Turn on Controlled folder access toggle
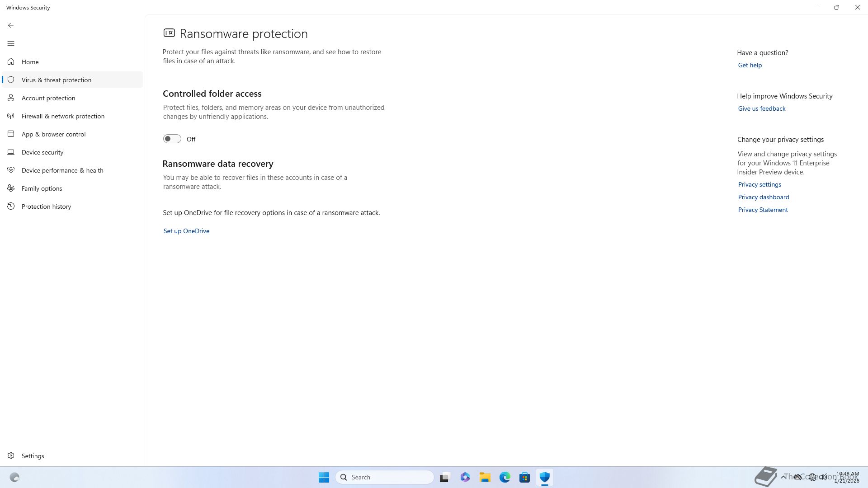 tap(172, 139)
